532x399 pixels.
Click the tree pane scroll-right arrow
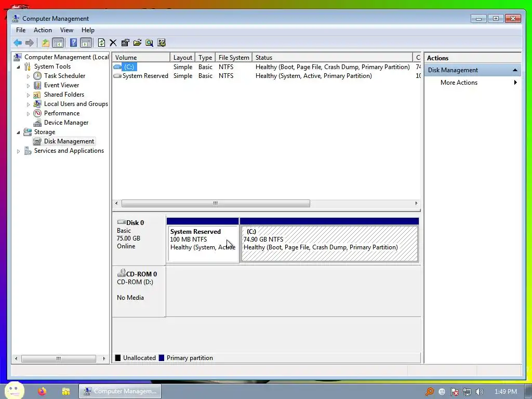[104, 358]
